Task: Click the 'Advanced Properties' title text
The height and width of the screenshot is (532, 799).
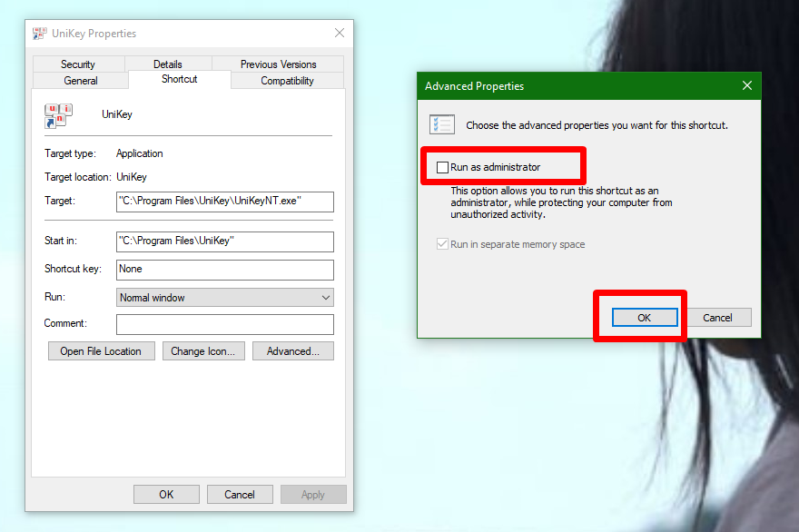Action: point(474,86)
